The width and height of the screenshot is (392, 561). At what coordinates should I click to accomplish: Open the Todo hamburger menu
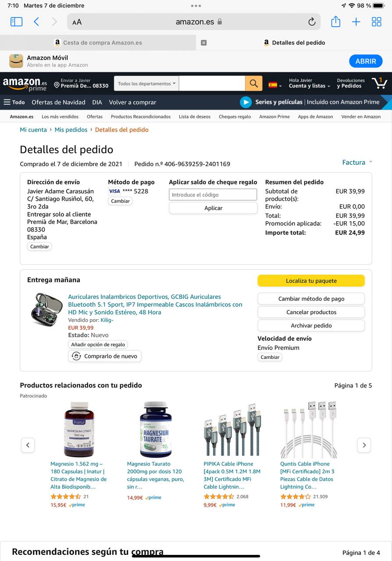coord(14,102)
